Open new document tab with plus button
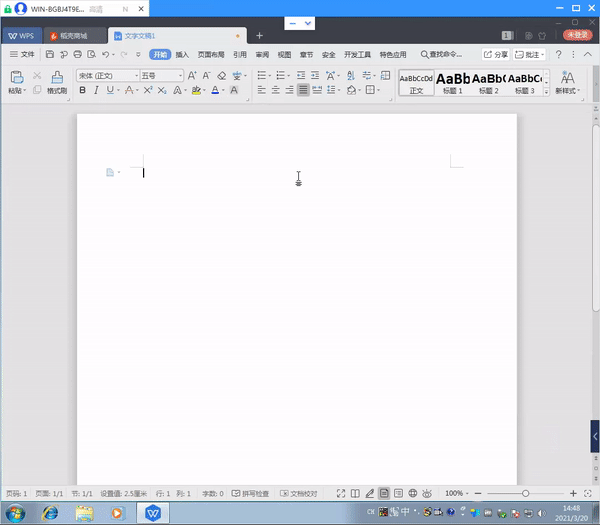Image resolution: width=600 pixels, height=525 pixels. [x=259, y=36]
